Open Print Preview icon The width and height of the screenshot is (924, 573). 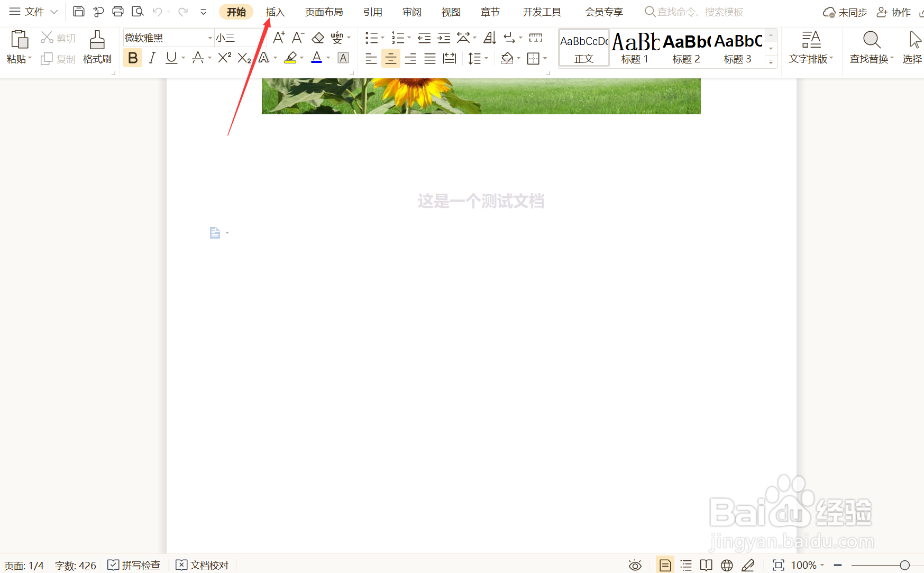138,11
